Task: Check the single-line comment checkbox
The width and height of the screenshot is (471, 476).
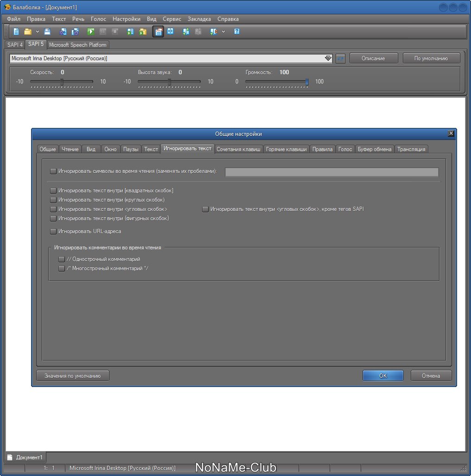Action: pos(62,259)
